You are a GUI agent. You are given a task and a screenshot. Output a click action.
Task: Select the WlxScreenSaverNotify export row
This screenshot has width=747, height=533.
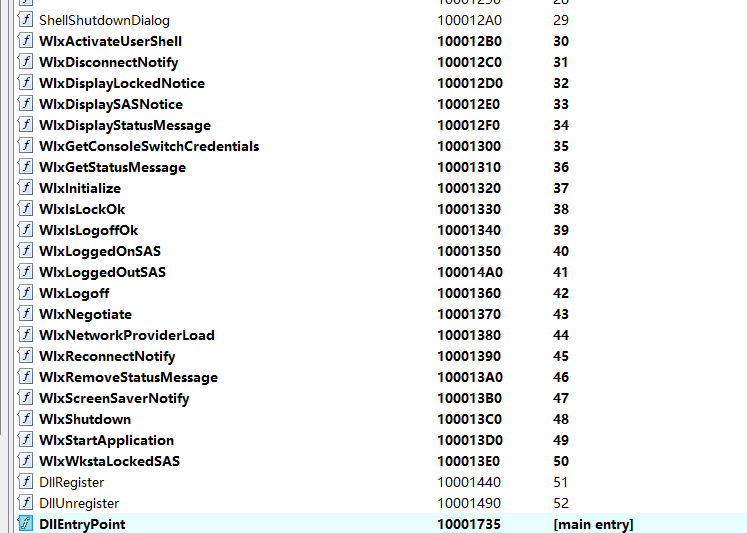click(113, 398)
